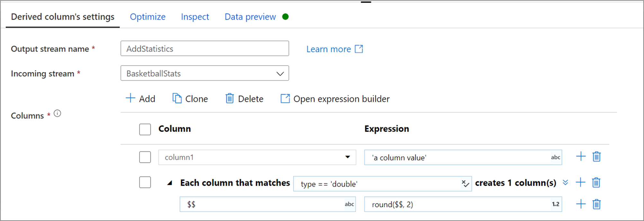Click the trash icon in the round($$, 2) row
Screen dimensions: 644x221
596,204
